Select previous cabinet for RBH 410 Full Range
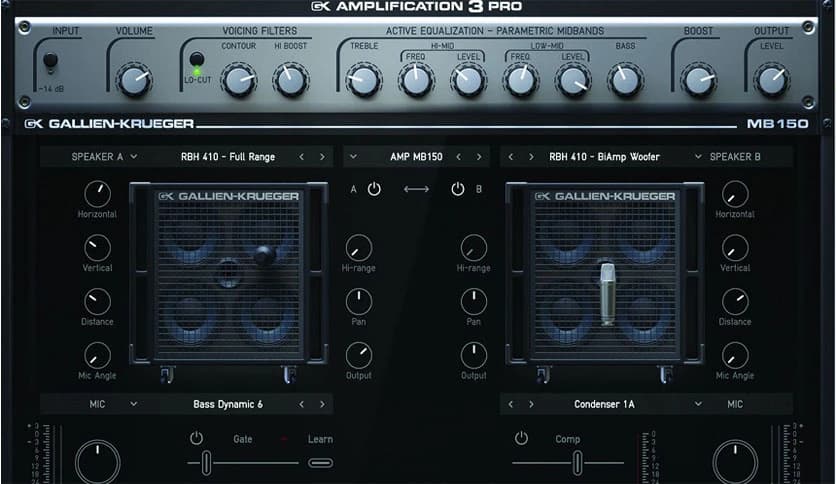The width and height of the screenshot is (836, 484). pyautogui.click(x=301, y=157)
